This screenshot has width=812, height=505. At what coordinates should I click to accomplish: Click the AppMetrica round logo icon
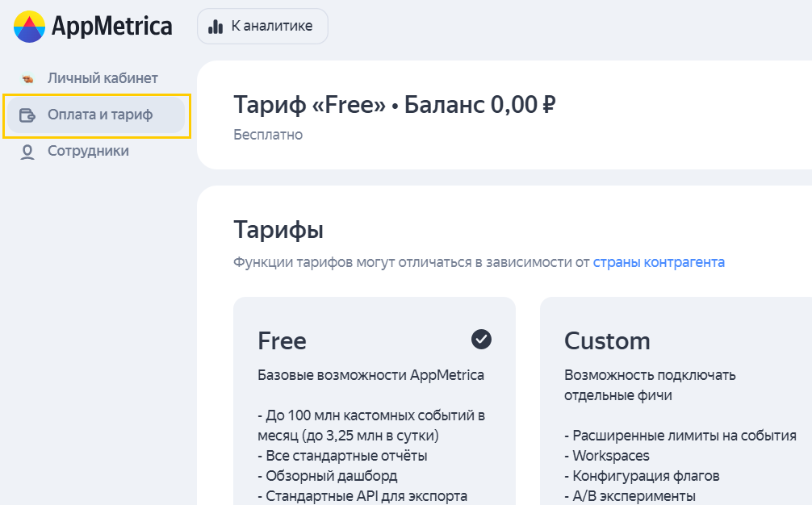pos(29,27)
